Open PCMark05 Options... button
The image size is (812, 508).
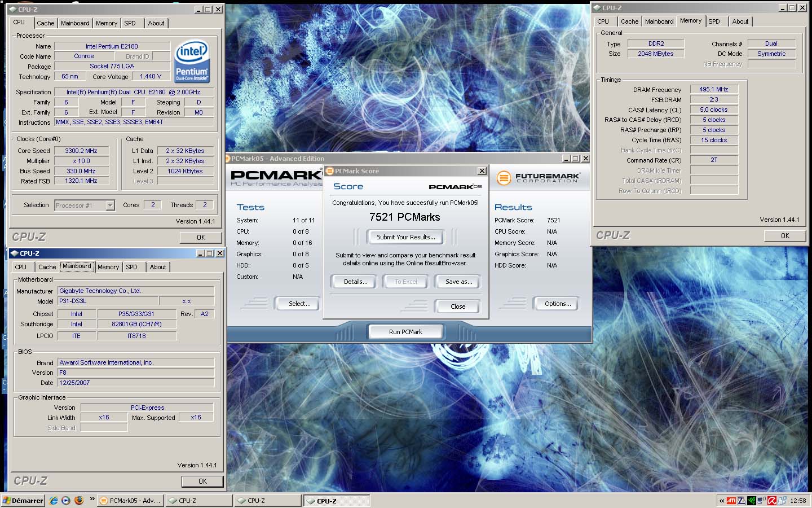(x=558, y=304)
